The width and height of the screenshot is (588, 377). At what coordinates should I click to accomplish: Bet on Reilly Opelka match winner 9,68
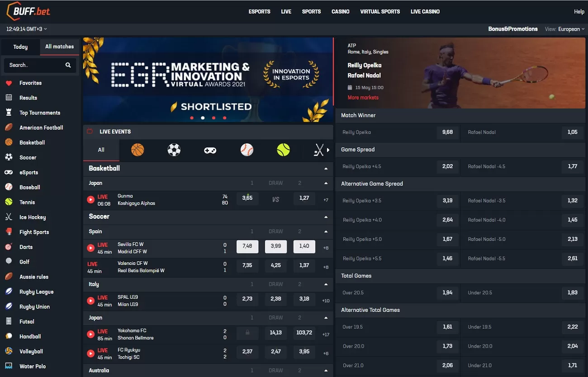(x=447, y=132)
